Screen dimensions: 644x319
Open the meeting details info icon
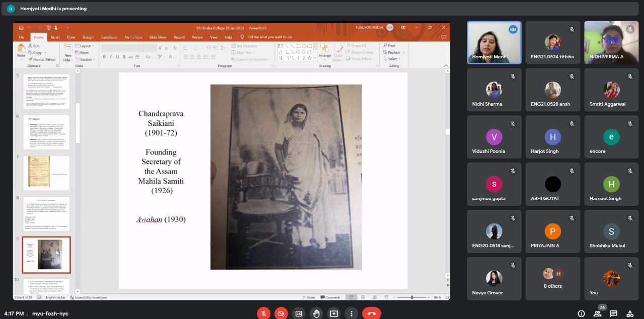(581, 313)
